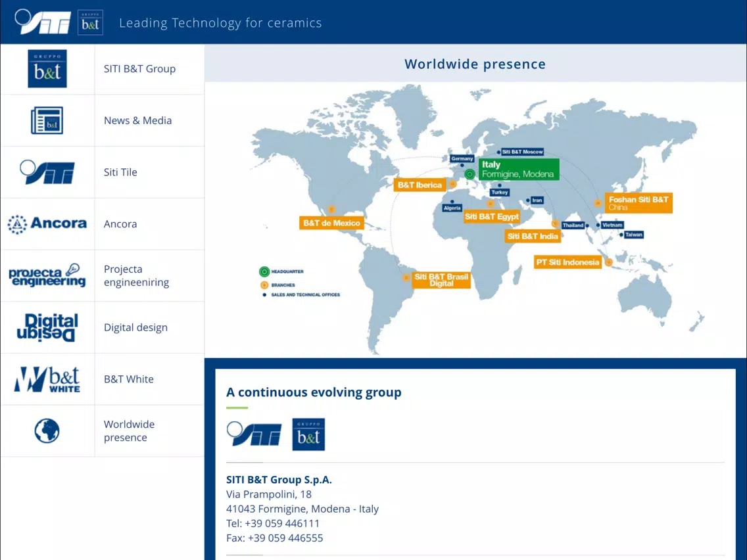
Task: Select the Siti B&T Egypt branch label
Action: [x=492, y=217]
